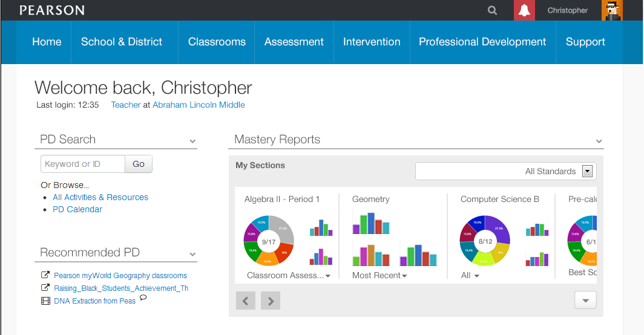Open Computer Science B 8/12 donut chart
The height and width of the screenshot is (335, 644).
485,241
